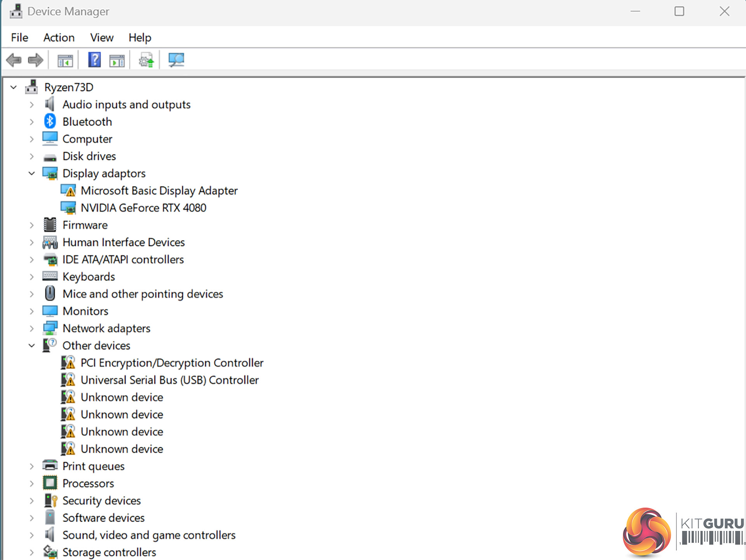Expand the Processors category
Screen dimensions: 746x560
pos(32,483)
